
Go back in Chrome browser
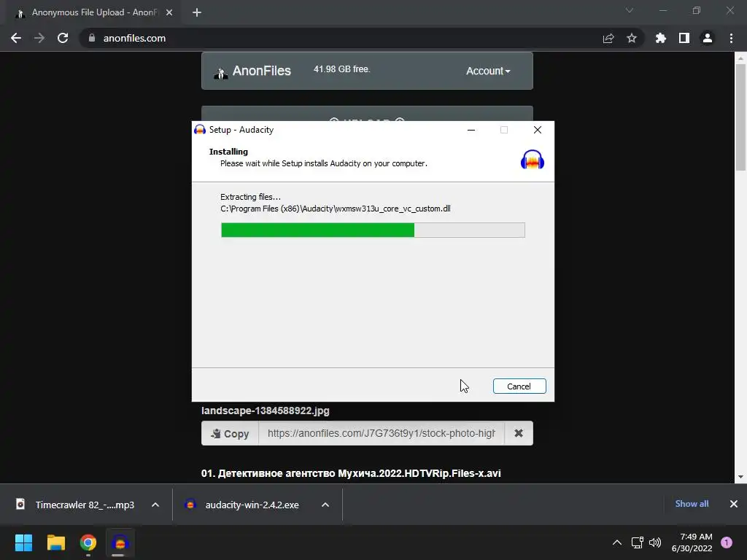(16, 38)
